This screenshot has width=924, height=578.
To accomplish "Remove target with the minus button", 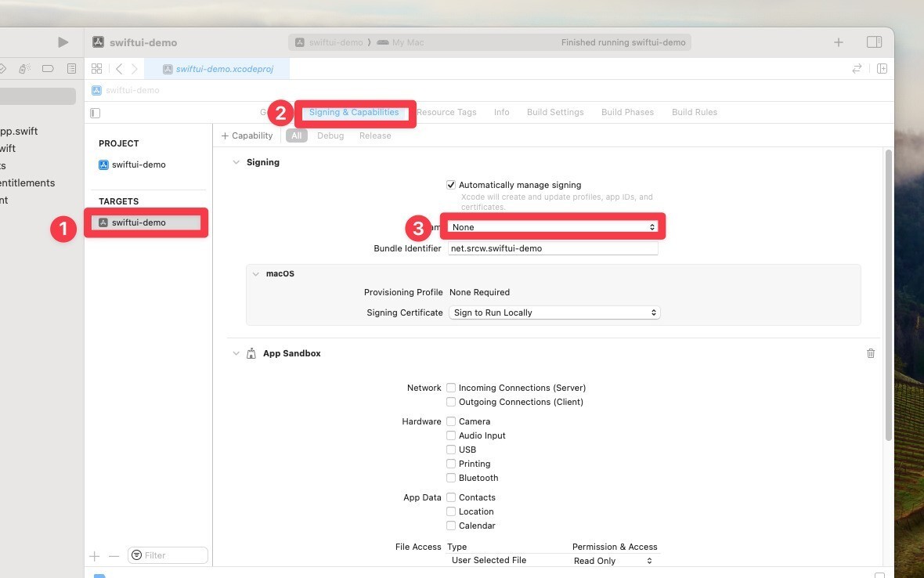I will coord(114,555).
